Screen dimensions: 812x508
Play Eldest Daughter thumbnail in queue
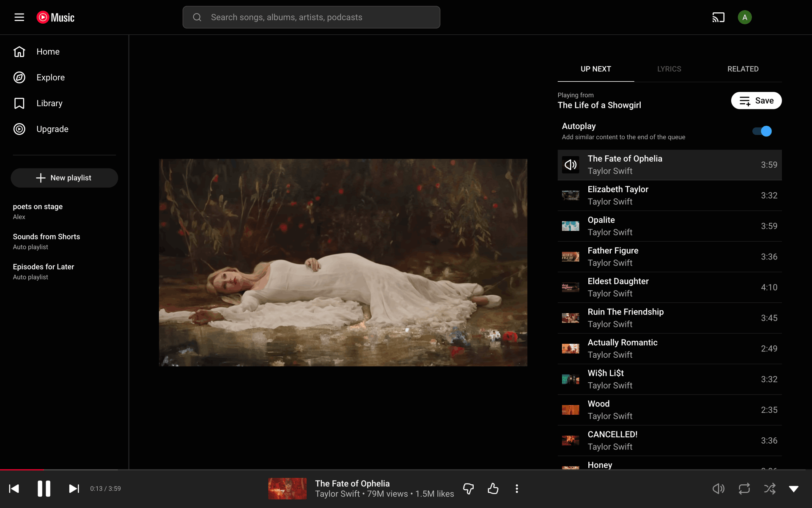coord(570,287)
